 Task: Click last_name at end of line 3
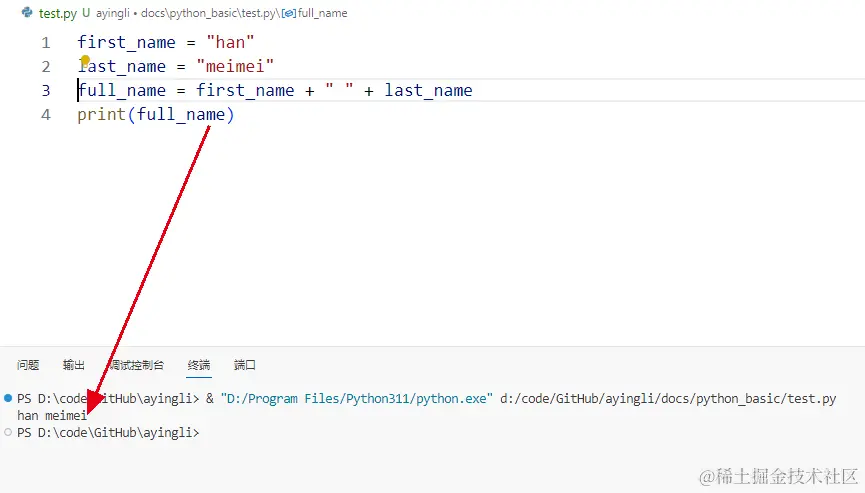[x=428, y=90]
